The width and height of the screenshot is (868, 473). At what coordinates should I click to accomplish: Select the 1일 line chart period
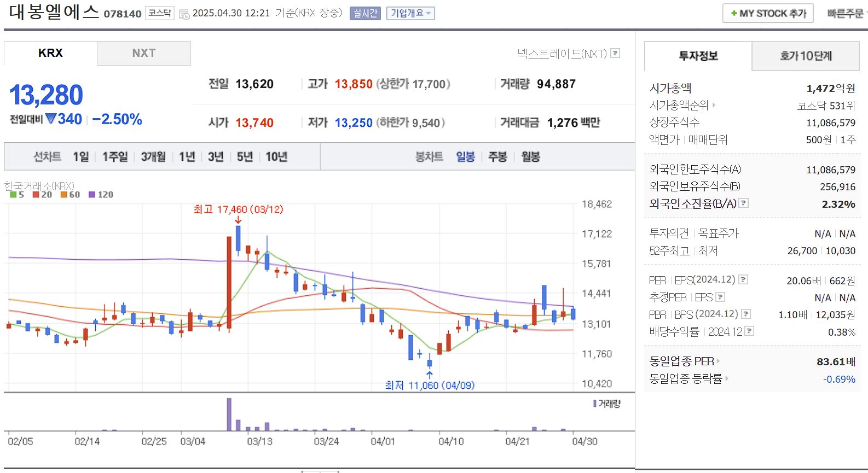(81, 157)
